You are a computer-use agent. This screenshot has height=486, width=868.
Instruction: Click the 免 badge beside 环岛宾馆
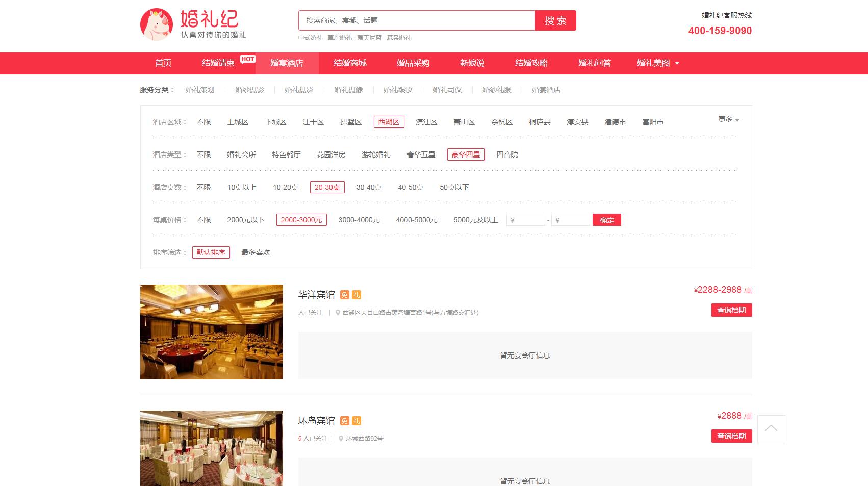click(344, 421)
